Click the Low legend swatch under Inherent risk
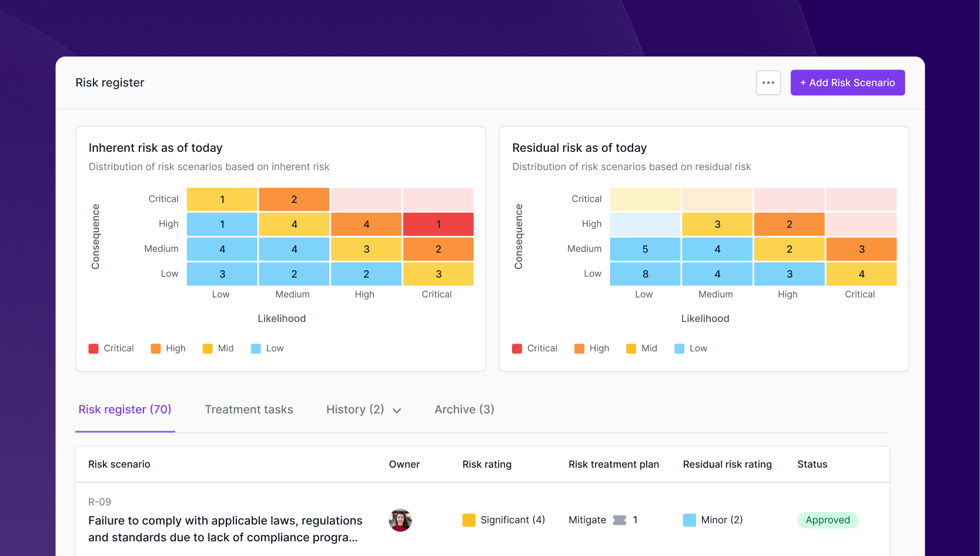 [x=256, y=348]
